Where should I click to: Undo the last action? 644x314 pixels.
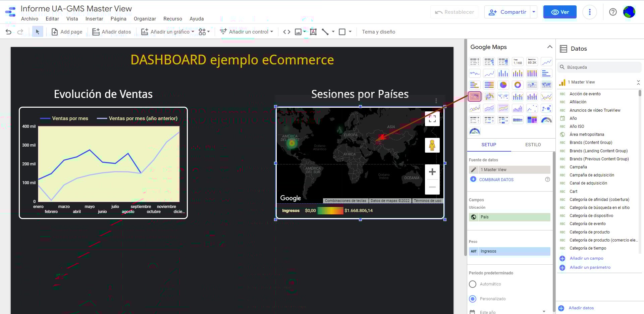tap(9, 32)
